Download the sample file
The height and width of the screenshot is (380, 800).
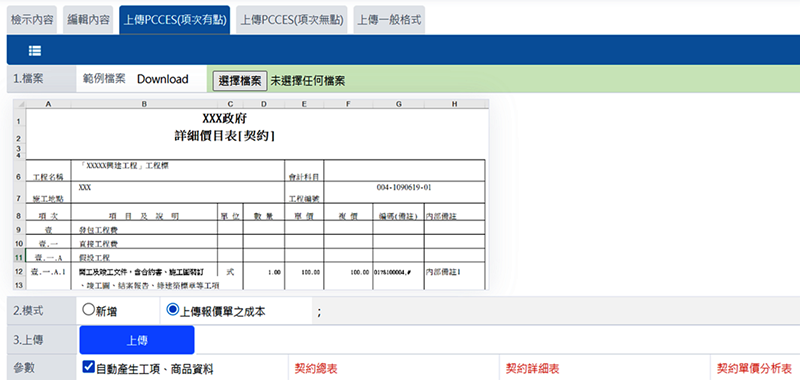163,79
